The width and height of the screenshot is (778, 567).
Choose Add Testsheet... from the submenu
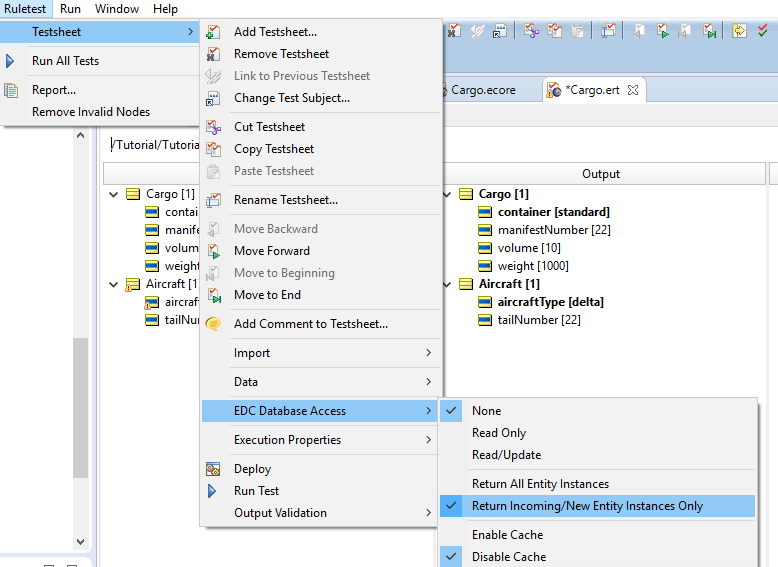[321, 32]
